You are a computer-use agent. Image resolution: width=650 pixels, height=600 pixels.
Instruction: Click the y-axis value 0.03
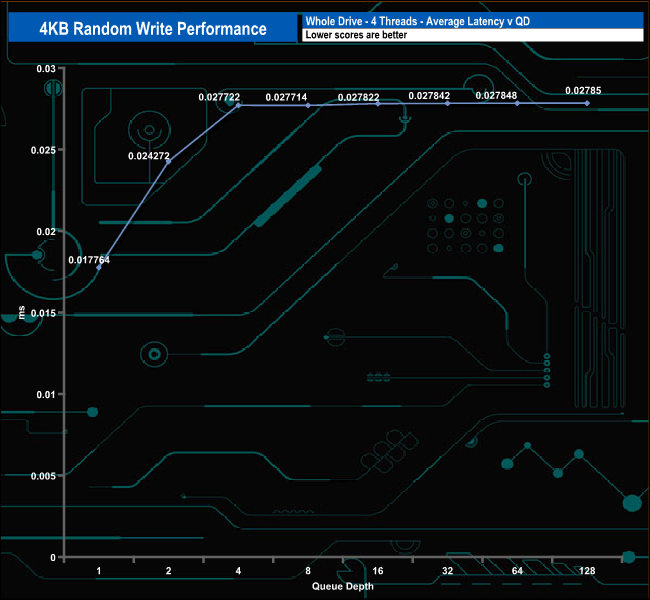coord(46,68)
